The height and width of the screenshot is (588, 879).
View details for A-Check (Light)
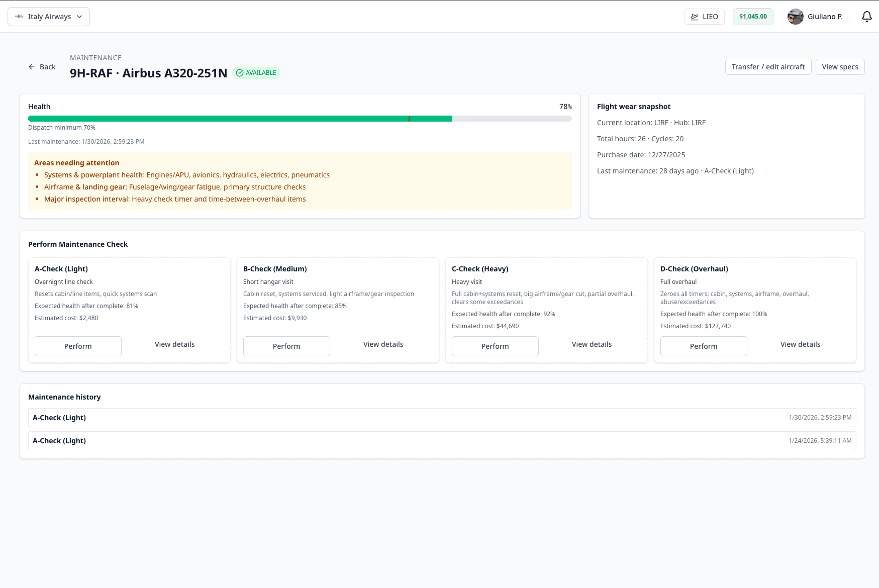[x=174, y=344]
